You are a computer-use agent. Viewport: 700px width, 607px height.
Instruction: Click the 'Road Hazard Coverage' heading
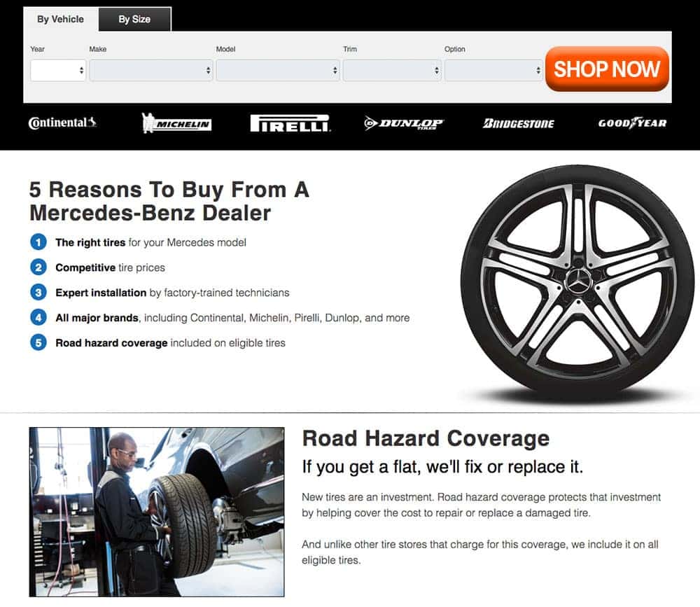coord(426,438)
